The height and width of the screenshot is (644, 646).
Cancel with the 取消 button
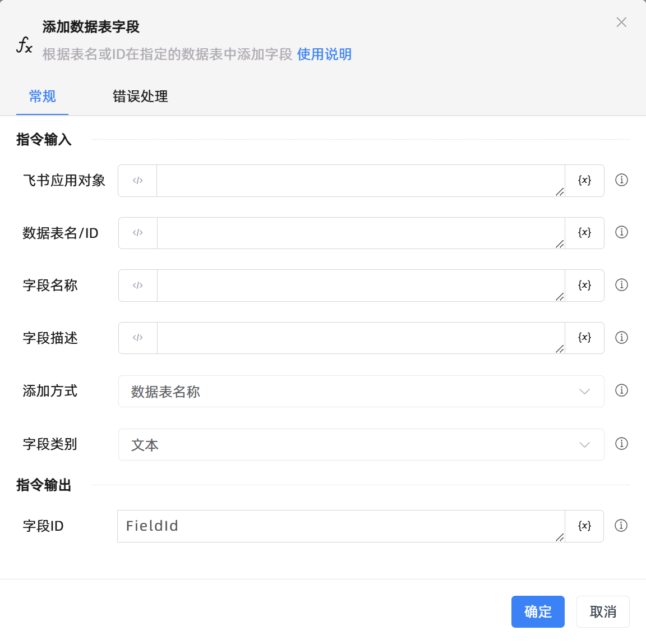coord(603,611)
